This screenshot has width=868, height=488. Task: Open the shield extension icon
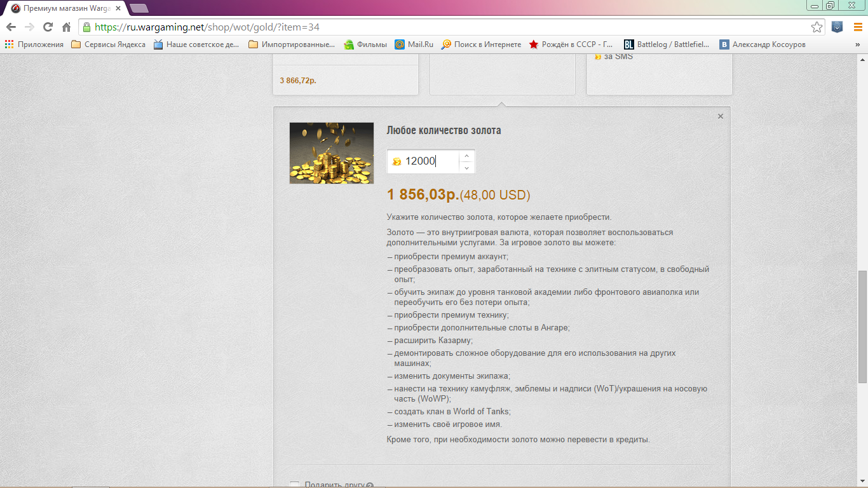point(837,27)
